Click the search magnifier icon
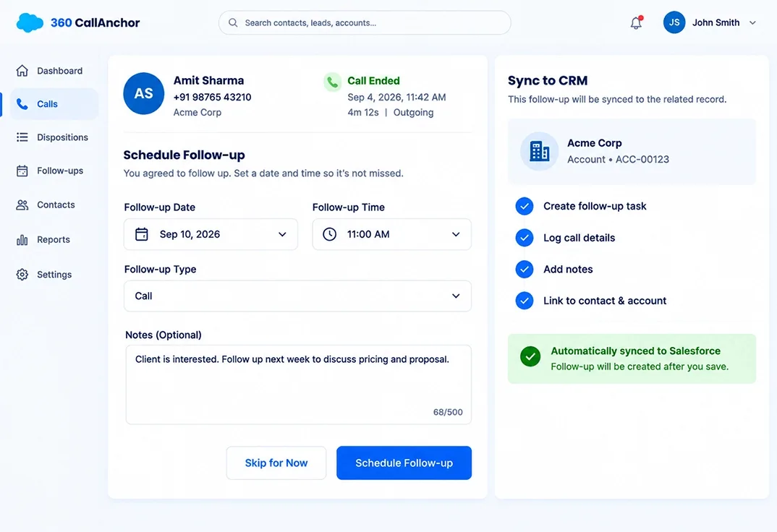The width and height of the screenshot is (777, 532). tap(233, 22)
